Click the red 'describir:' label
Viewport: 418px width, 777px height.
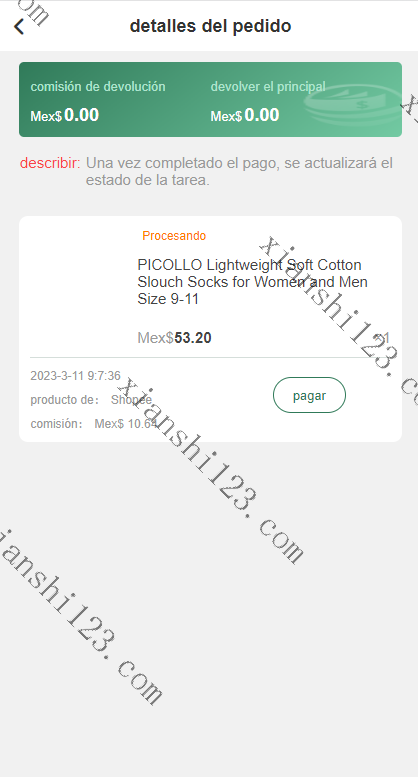(x=50, y=163)
